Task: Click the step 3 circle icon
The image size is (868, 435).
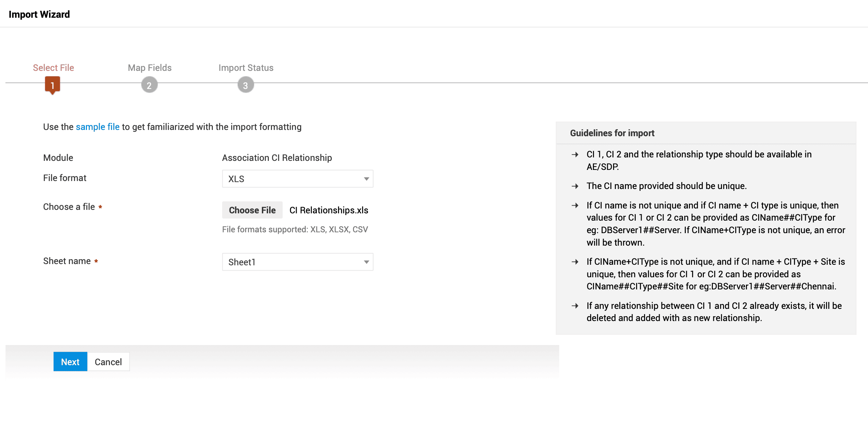Action: tap(246, 85)
